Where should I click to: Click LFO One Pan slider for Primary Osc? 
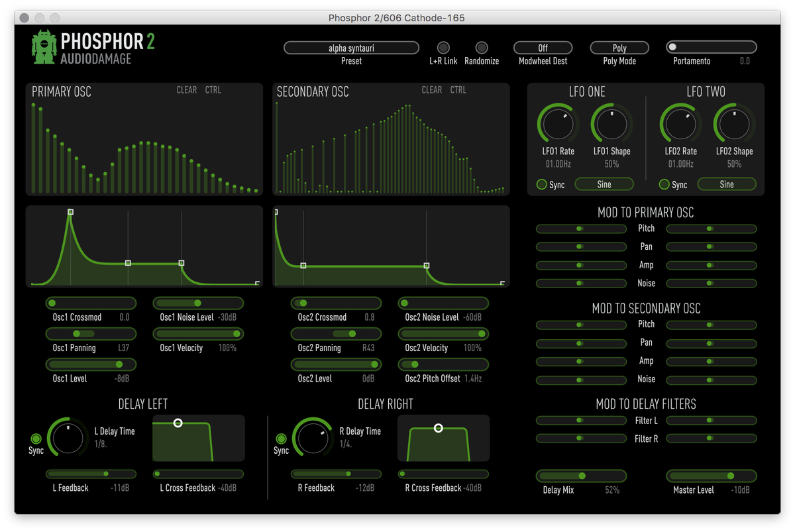[581, 247]
